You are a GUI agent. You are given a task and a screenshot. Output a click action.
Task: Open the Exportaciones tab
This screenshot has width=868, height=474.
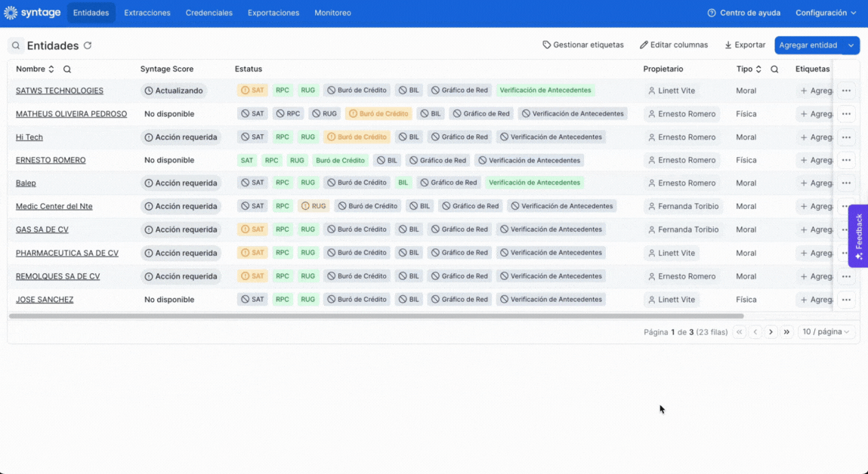click(273, 13)
